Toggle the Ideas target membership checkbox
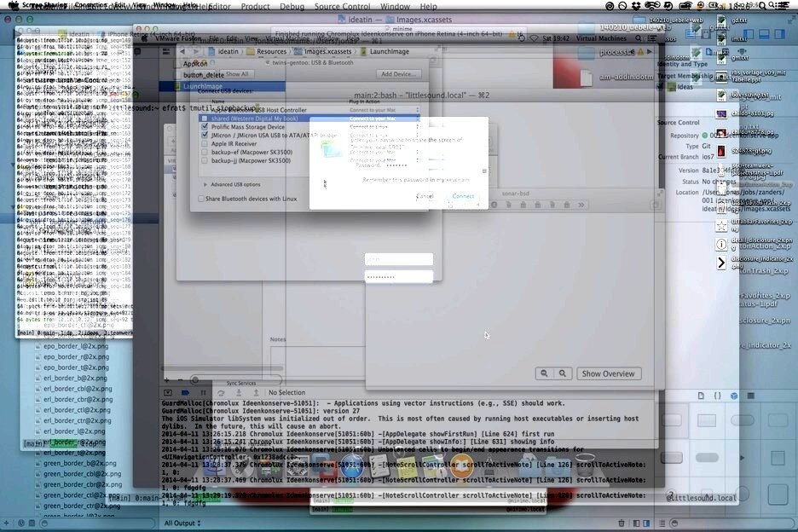Image resolution: width=798 pixels, height=532 pixels. [661, 87]
